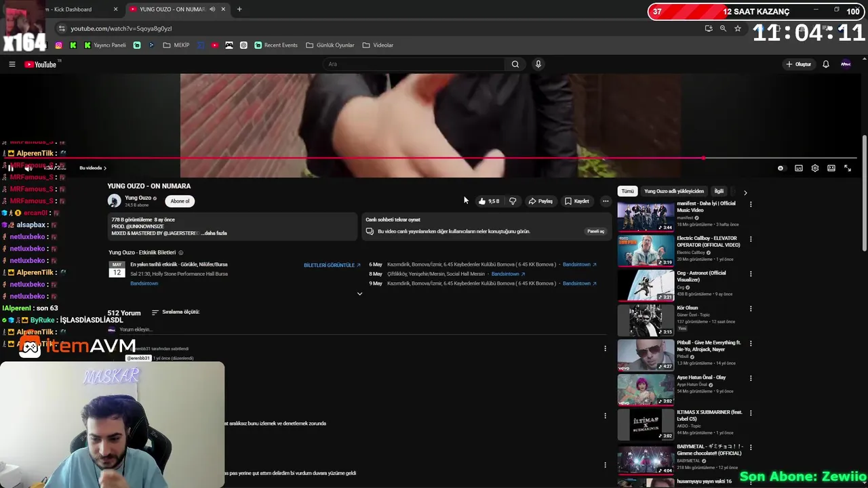Open Yung Ouzo channel avatar
This screenshot has width=868, height=488.
(x=114, y=201)
